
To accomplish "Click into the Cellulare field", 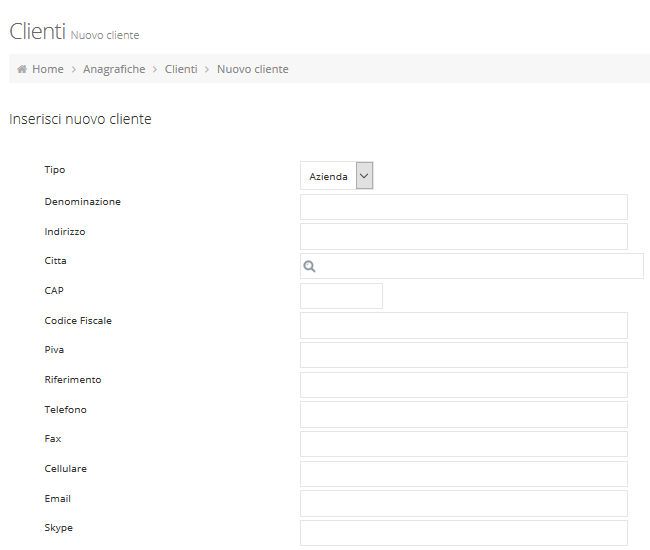I will (463, 474).
